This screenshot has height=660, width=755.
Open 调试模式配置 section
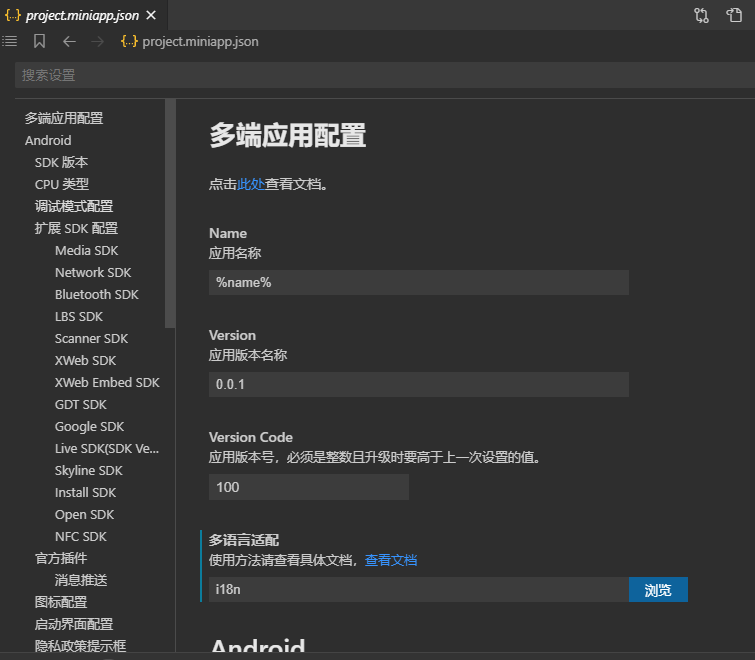click(x=74, y=207)
